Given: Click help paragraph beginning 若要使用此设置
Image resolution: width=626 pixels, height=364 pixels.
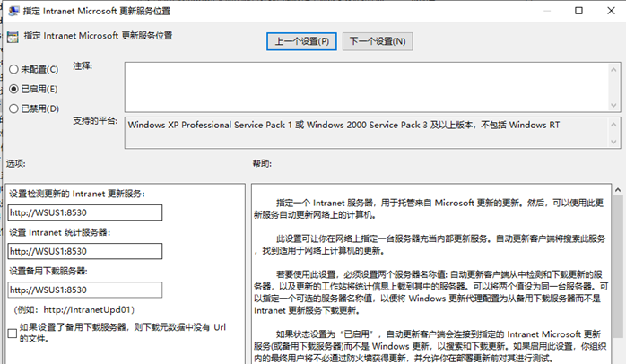Looking at the screenshot, I should click(431, 292).
